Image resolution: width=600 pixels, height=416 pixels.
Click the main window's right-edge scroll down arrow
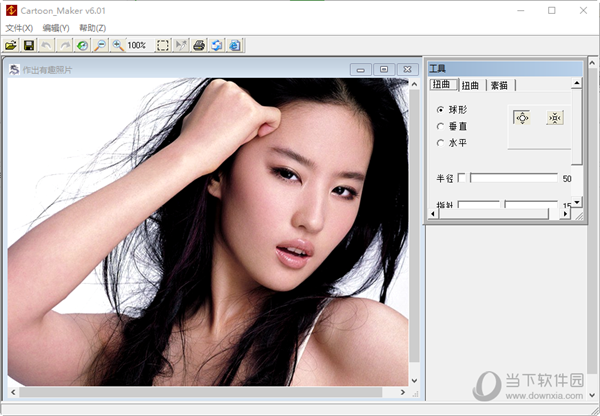592,395
